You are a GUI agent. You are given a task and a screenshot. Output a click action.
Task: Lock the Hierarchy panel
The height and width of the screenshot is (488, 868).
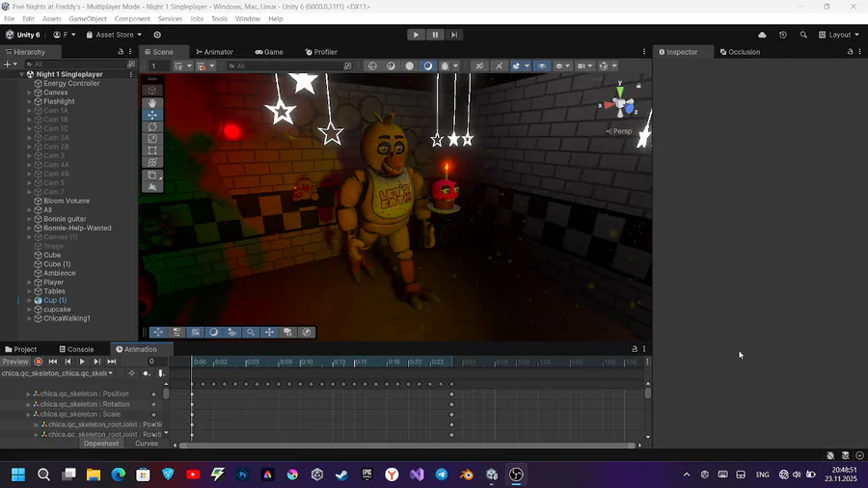pos(121,51)
